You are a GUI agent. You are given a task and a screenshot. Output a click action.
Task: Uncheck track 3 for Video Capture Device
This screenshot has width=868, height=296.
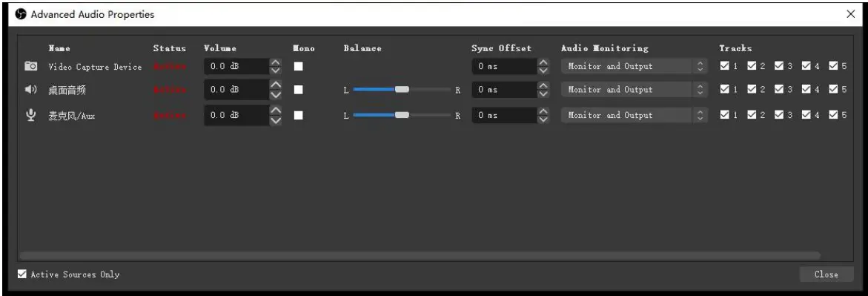coord(779,66)
